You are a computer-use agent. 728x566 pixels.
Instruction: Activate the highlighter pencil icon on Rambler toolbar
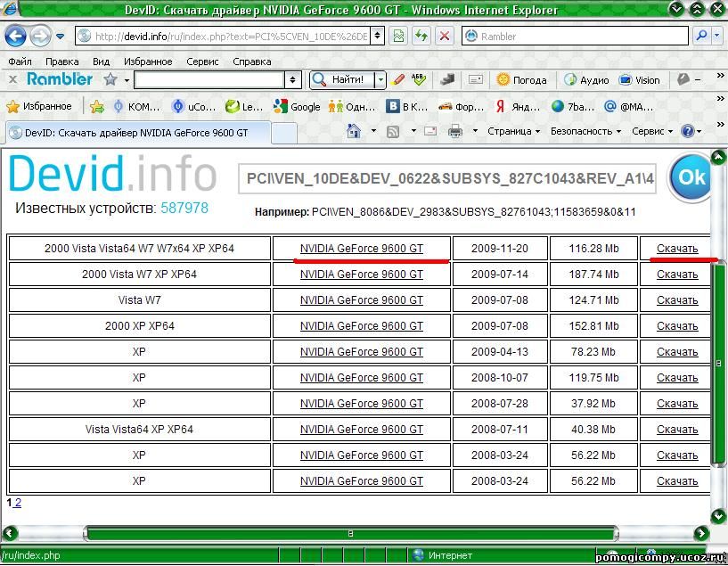398,79
